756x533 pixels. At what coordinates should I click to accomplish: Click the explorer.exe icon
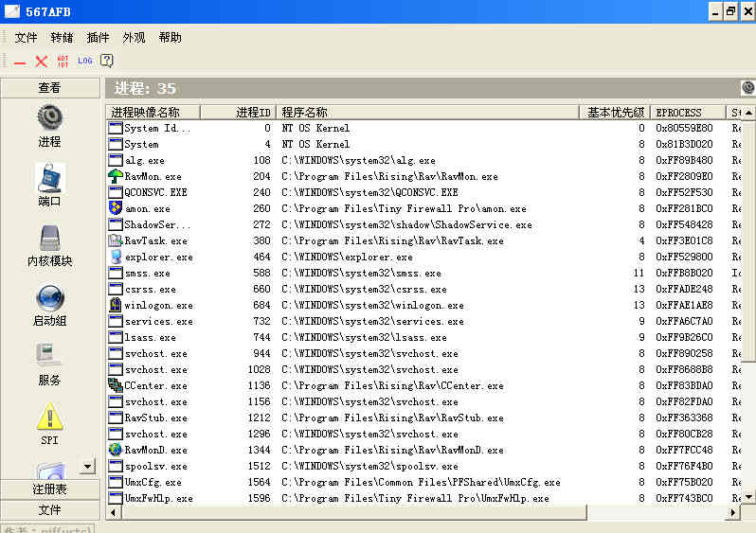tap(116, 257)
